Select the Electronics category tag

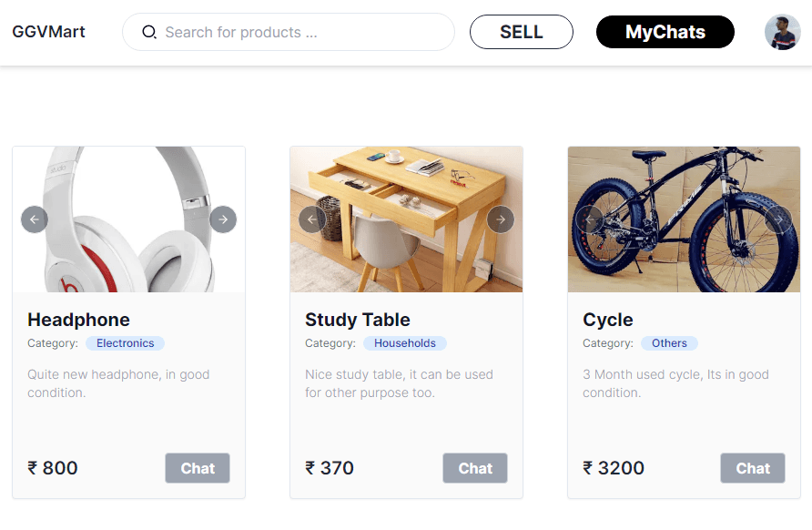pyautogui.click(x=126, y=343)
